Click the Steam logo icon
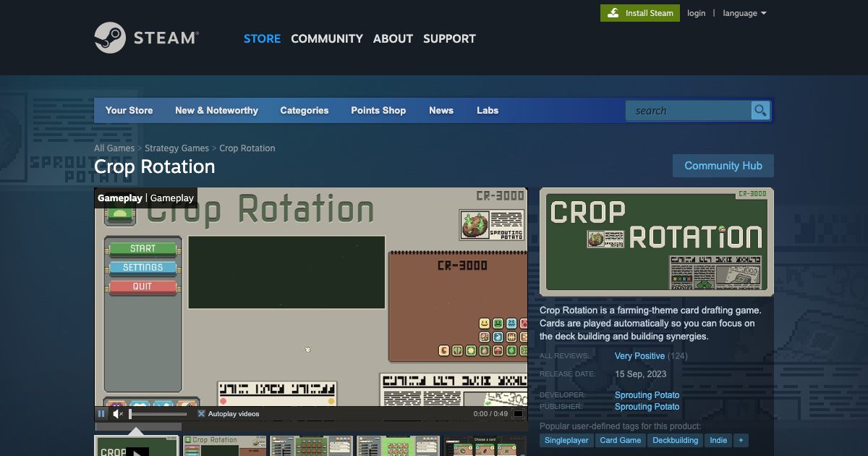Viewport: 868px width, 456px height. click(x=110, y=38)
